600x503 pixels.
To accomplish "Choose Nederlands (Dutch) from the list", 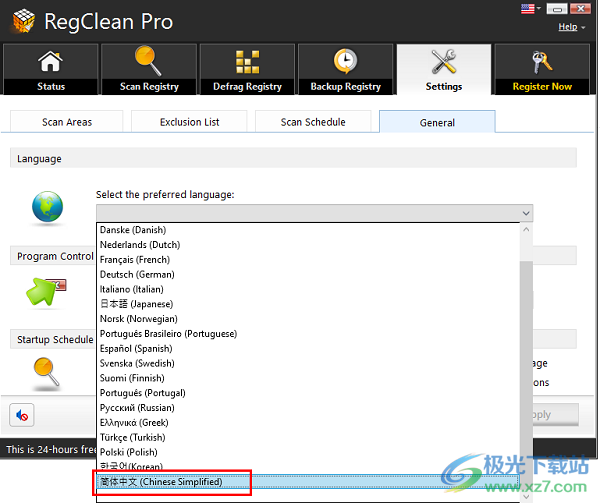I will [x=308, y=245].
